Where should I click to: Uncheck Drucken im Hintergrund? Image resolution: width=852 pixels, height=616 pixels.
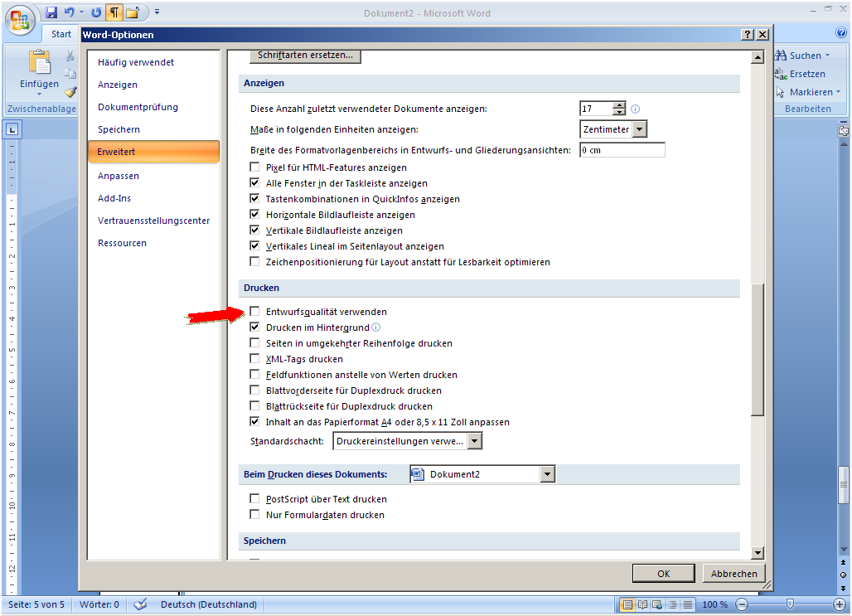pos(254,327)
